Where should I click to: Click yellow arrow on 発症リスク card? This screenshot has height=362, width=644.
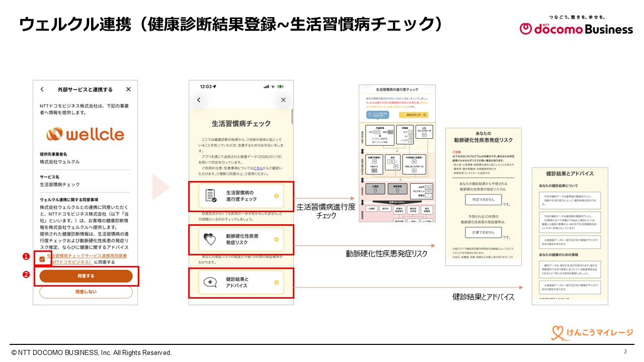tap(276, 239)
